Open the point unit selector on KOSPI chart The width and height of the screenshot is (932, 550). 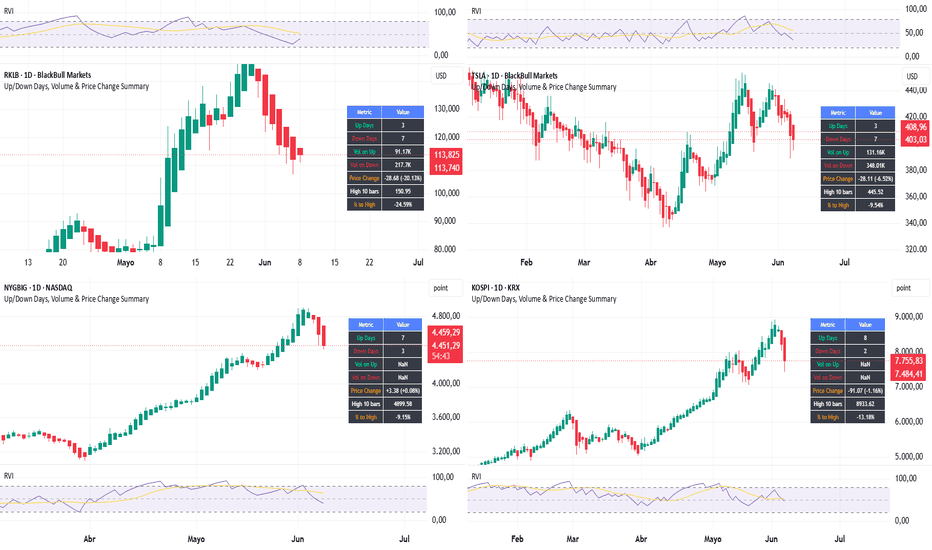click(904, 288)
